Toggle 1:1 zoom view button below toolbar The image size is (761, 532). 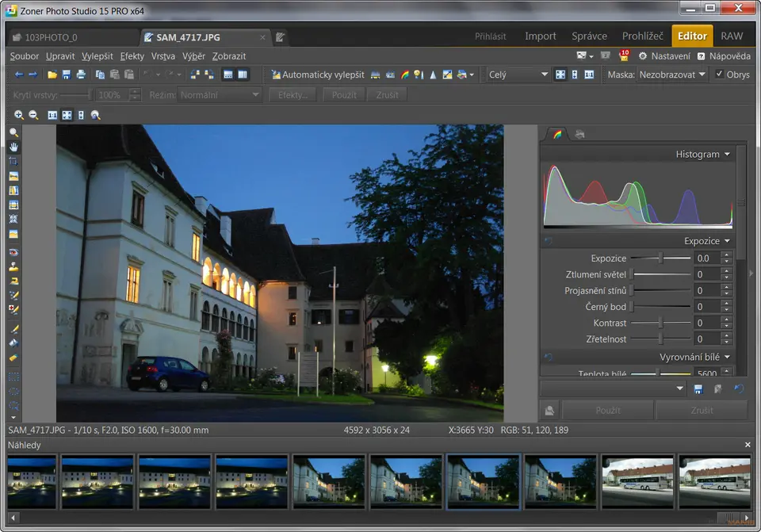click(x=52, y=115)
